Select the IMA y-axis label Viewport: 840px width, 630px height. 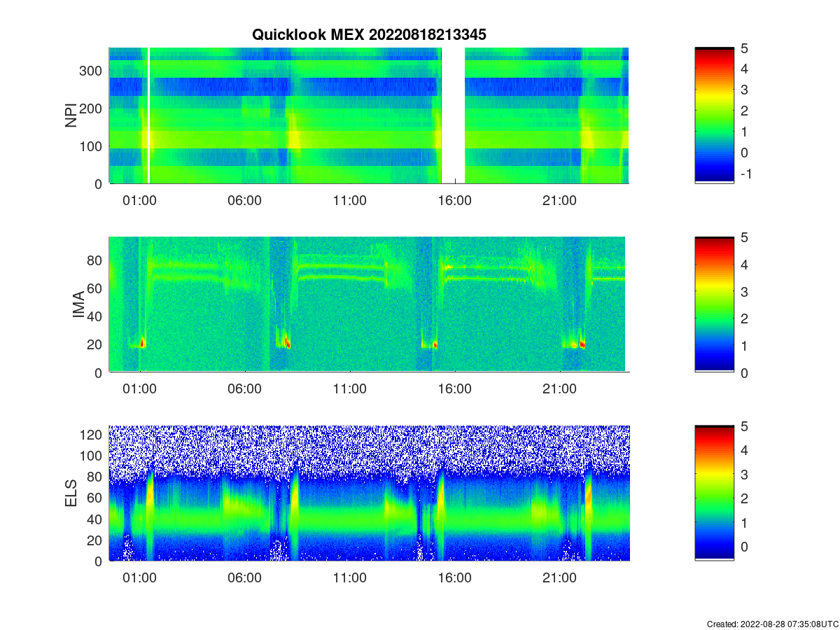click(78, 305)
